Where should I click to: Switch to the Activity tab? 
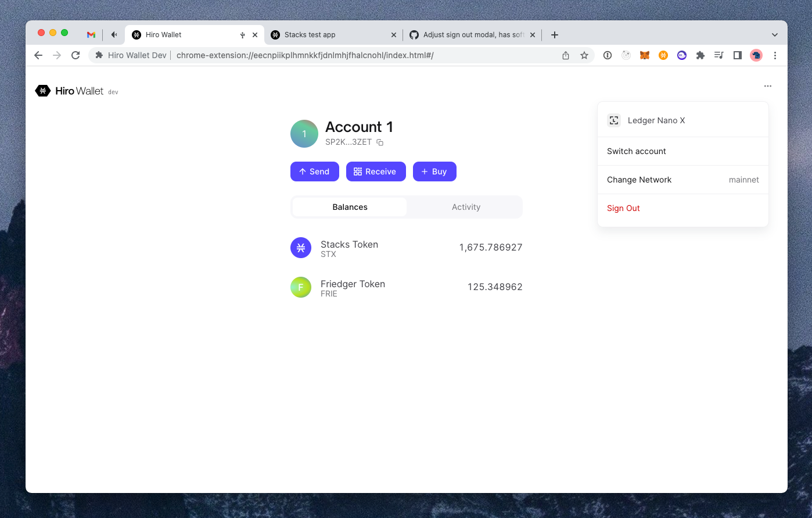click(x=466, y=206)
